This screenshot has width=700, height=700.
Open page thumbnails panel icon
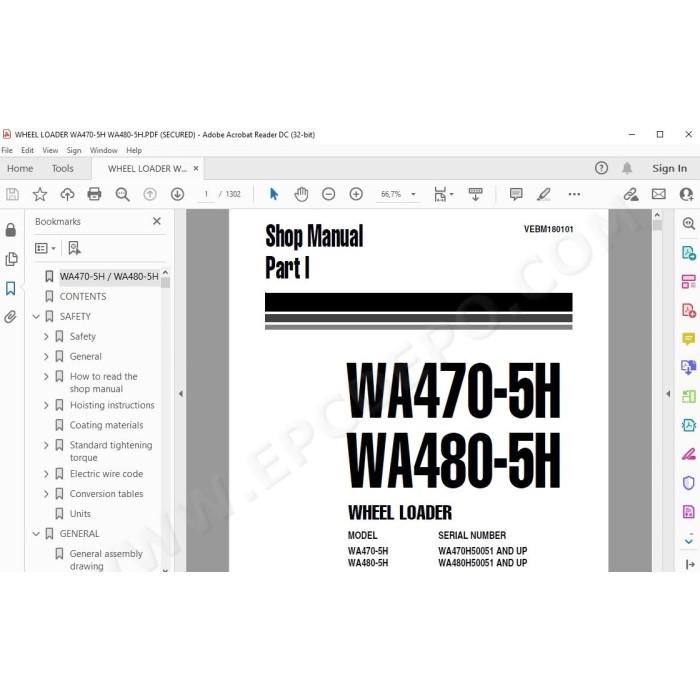(x=11, y=259)
